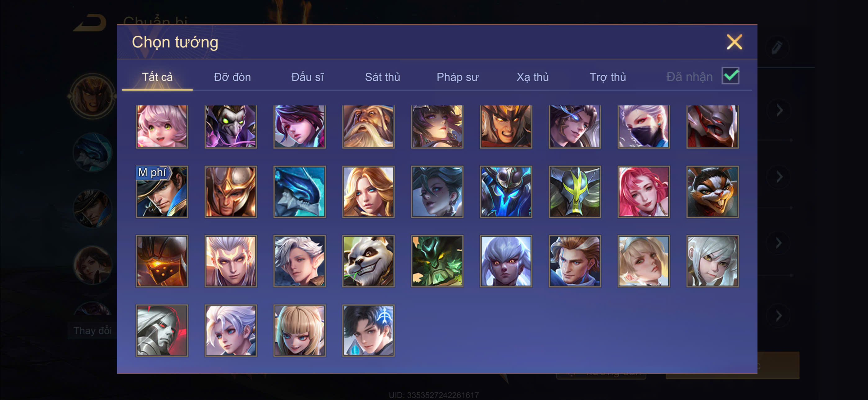Filter heroes by 'Xạ thủ'
The height and width of the screenshot is (400, 868).
pos(532,77)
